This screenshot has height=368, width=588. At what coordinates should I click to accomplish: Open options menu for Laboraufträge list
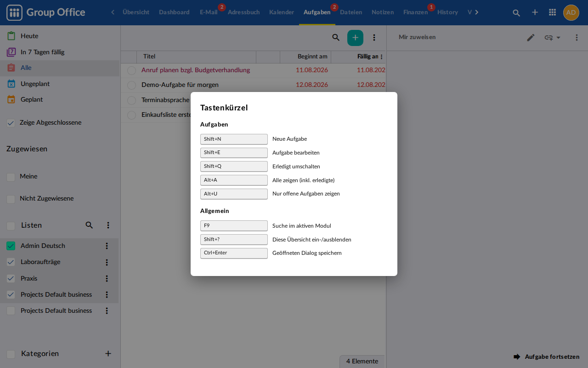(107, 262)
